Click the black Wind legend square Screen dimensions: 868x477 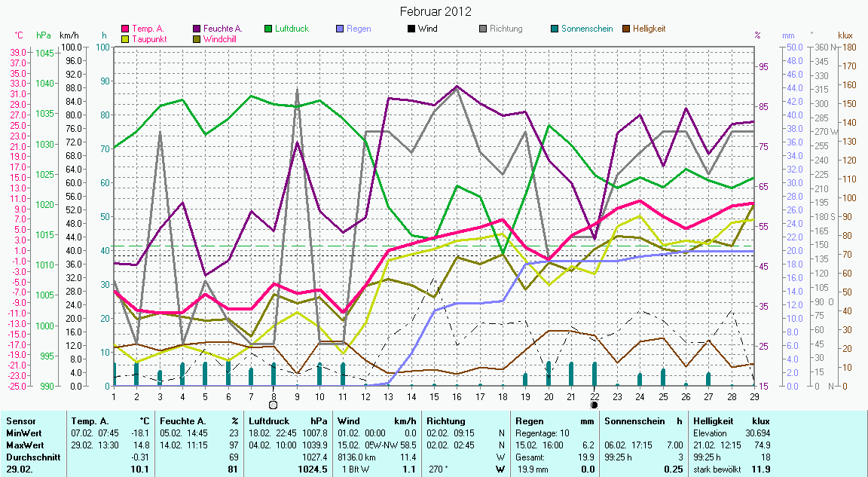[x=411, y=29]
